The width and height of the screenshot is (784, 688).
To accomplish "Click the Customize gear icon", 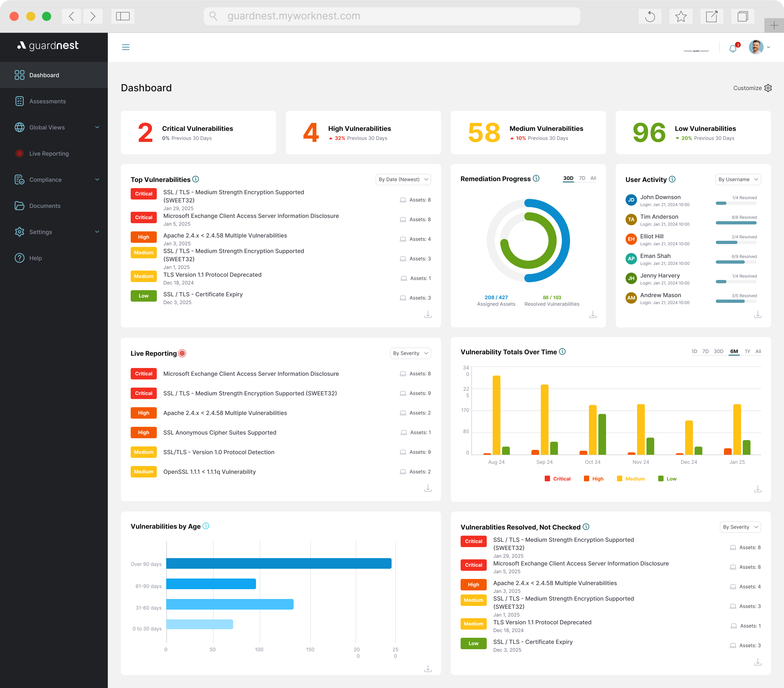I will coord(768,88).
